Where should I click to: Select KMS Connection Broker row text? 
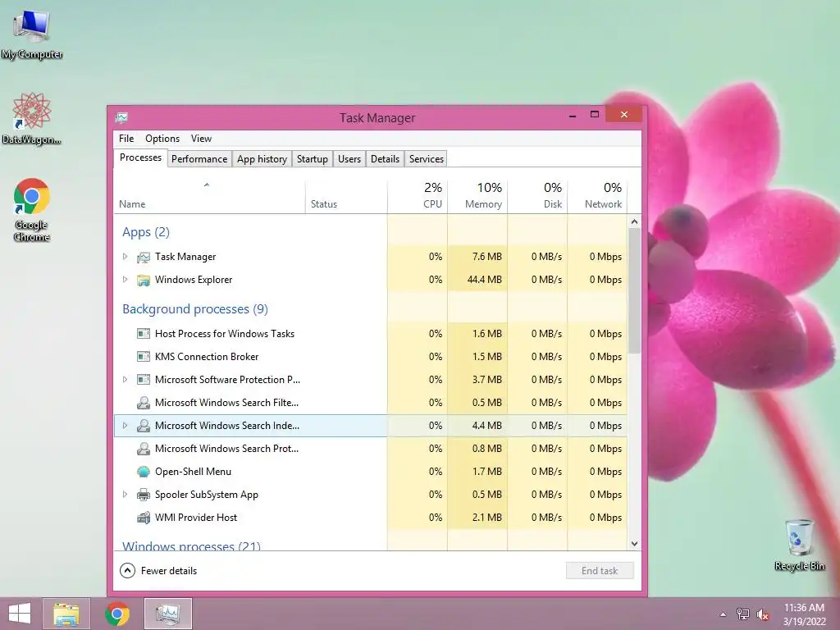pos(207,357)
